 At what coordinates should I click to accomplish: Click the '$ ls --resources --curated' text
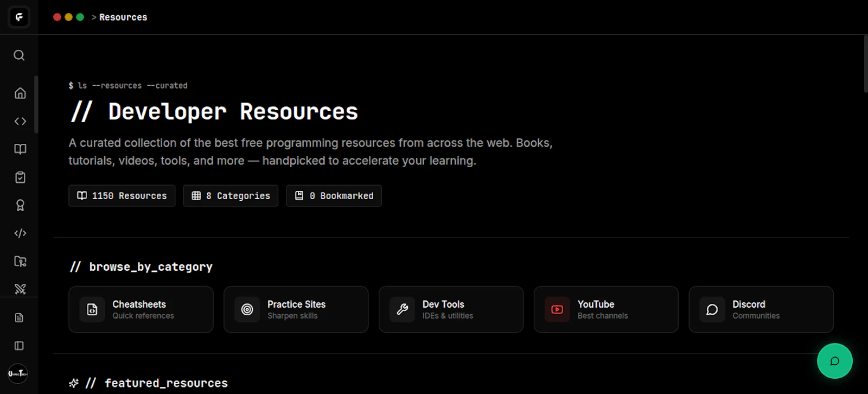tap(128, 86)
